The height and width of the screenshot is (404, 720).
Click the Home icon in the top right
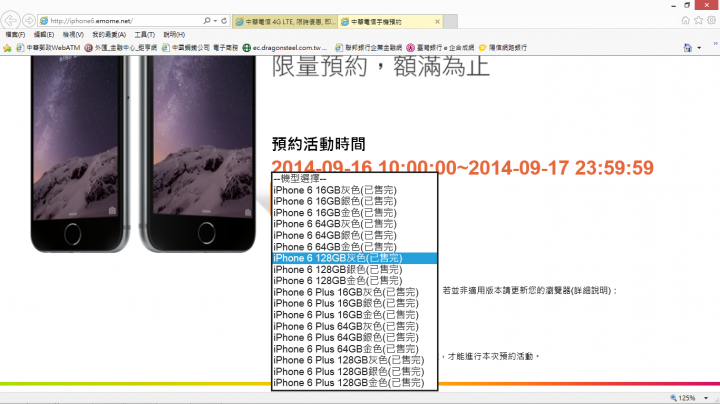tap(686, 20)
